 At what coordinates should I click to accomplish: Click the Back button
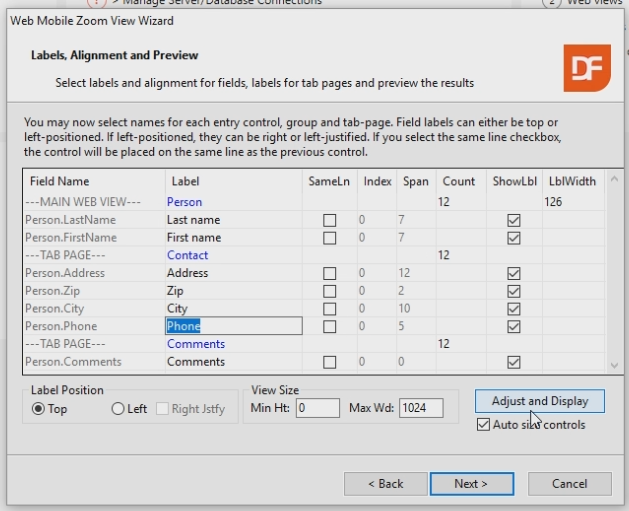385,484
